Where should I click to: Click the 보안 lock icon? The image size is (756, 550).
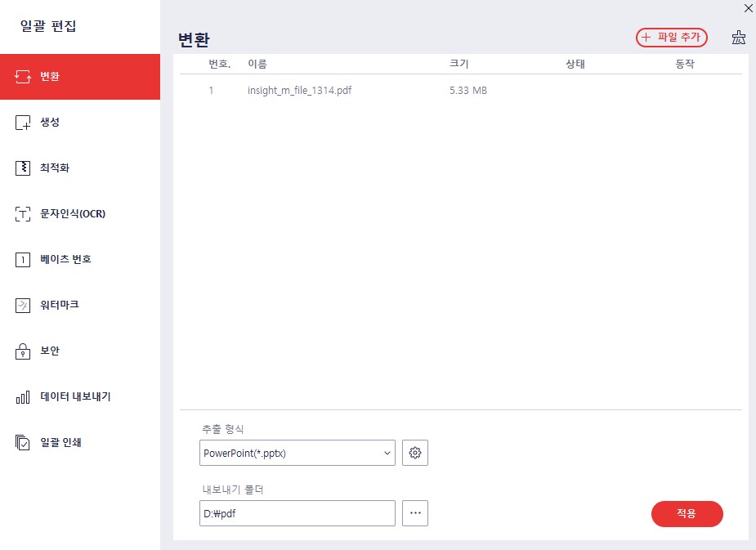point(23,351)
